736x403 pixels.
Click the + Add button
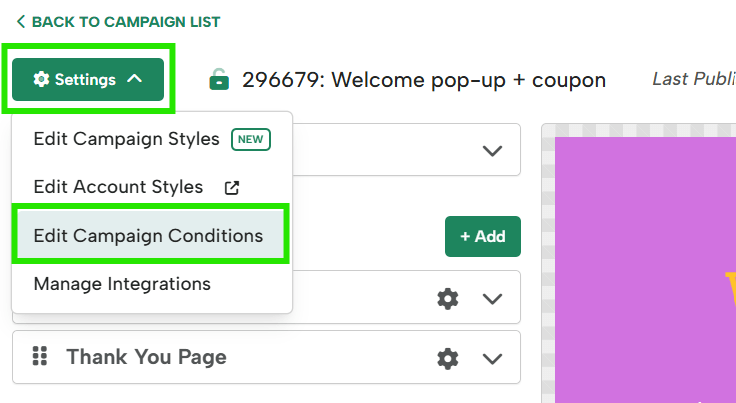click(483, 236)
